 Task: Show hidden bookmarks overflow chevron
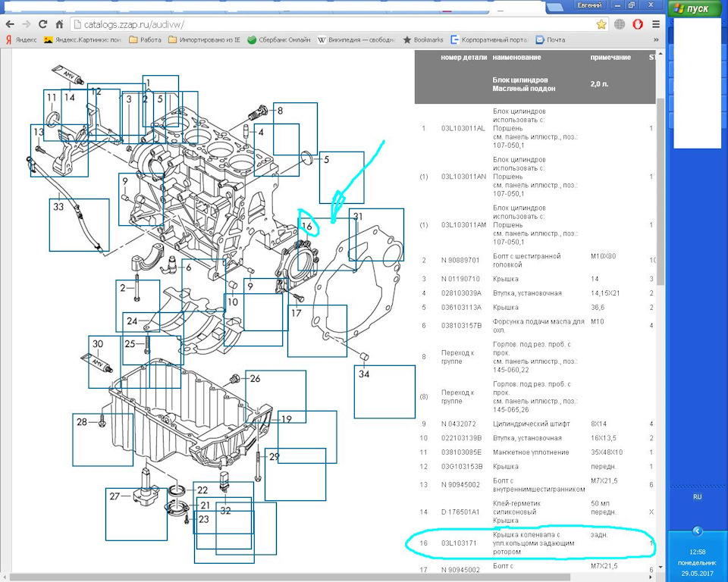pos(656,40)
